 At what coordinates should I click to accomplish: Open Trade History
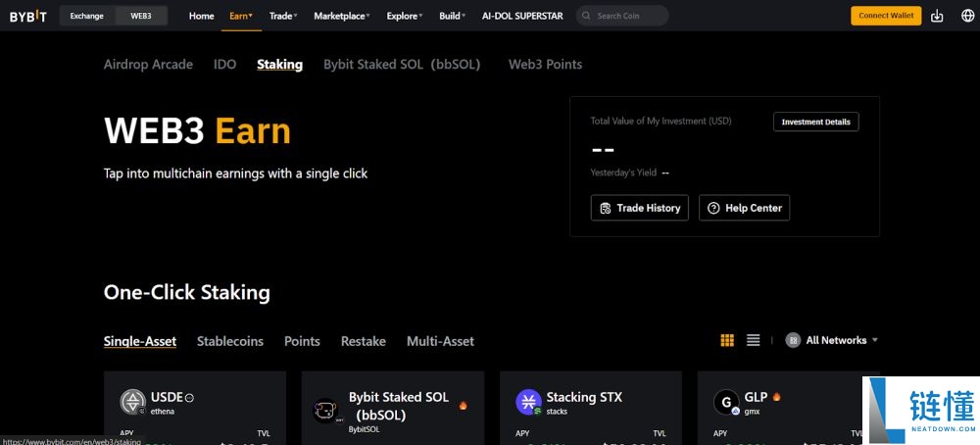(639, 208)
